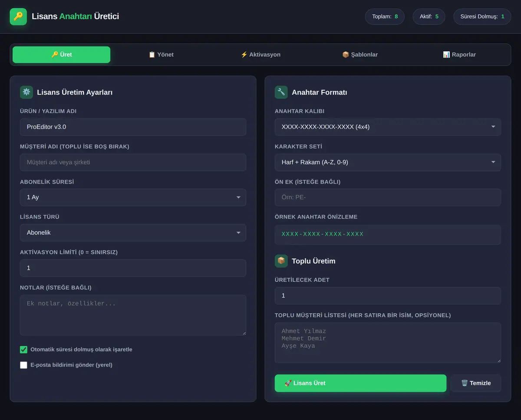Open the Lisans Türü dropdown
This screenshot has height=420, width=521.
pos(133,233)
